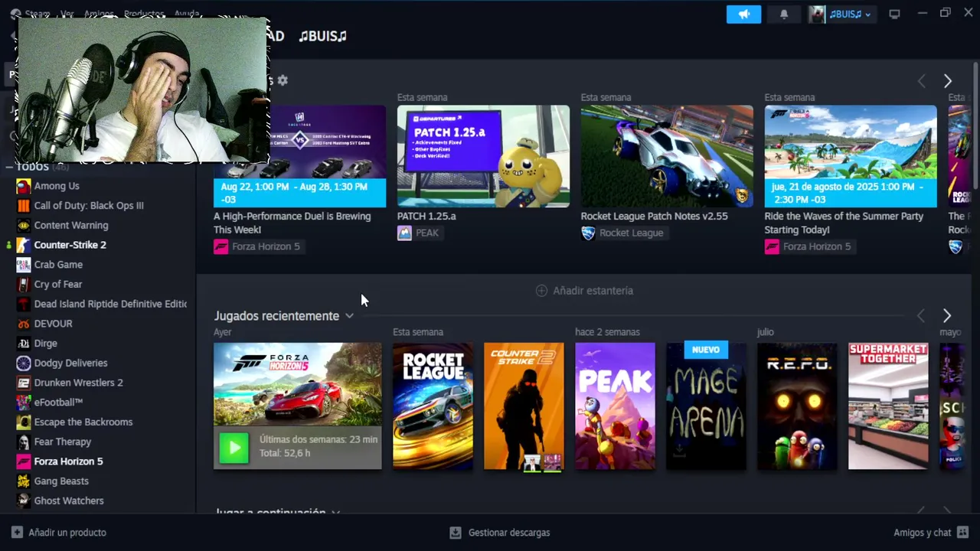The height and width of the screenshot is (551, 980).
Task: Click the plus icon for Añadir un producto
Action: tap(17, 532)
